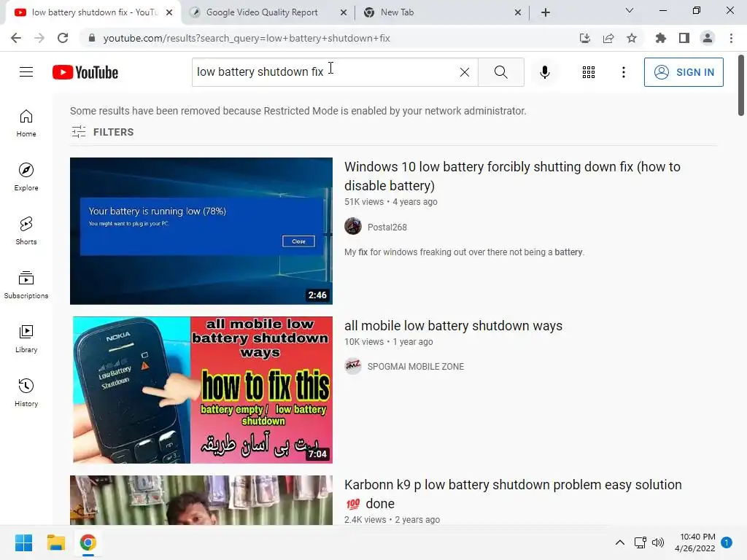Share this page from the address bar
This screenshot has width=747, height=560.
[608, 38]
